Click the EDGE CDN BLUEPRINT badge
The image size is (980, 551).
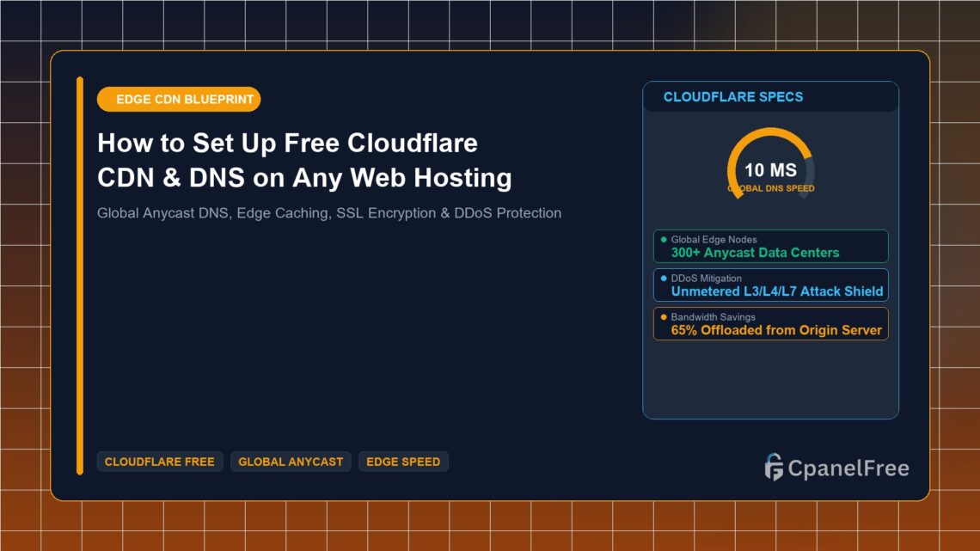coord(179,100)
